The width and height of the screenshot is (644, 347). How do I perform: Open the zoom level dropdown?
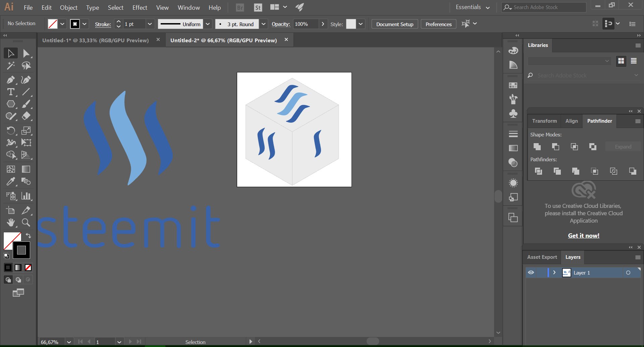pos(69,342)
